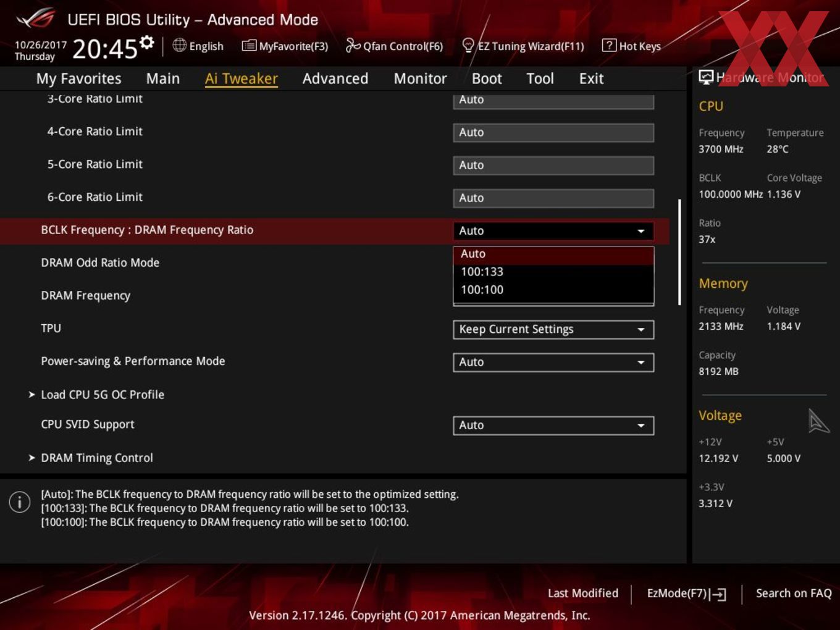
Task: Click the info icon in help panel
Action: (20, 502)
